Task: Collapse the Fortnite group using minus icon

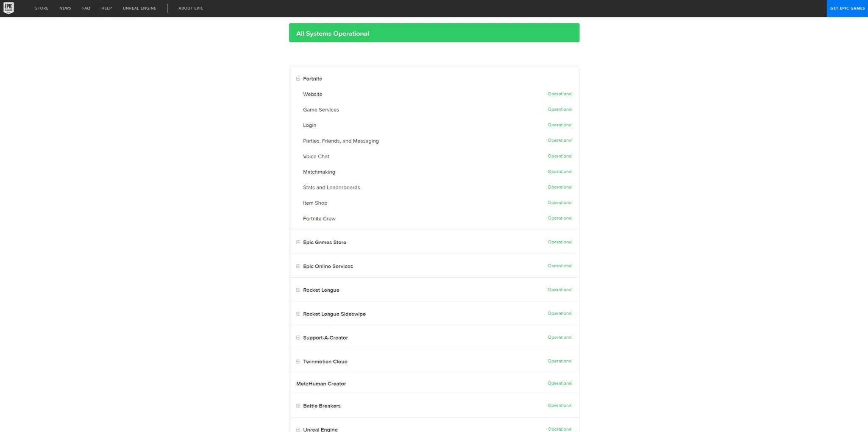Action: coord(298,79)
